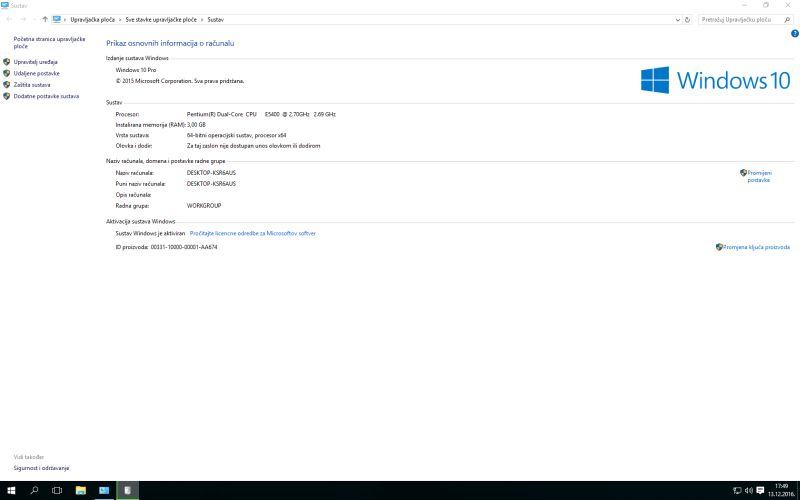The image size is (800, 500).
Task: Click the Pentium(R) Dual-Core processor text
Action: (261, 114)
